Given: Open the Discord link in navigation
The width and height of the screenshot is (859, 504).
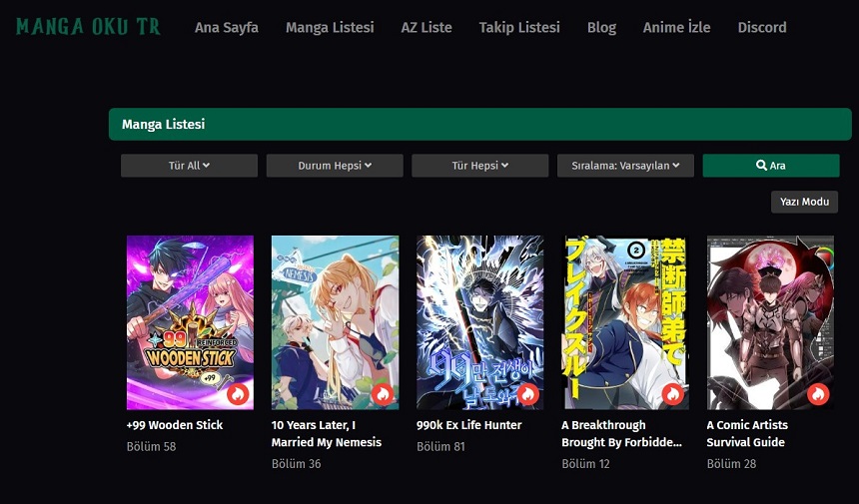Looking at the screenshot, I should (x=762, y=27).
